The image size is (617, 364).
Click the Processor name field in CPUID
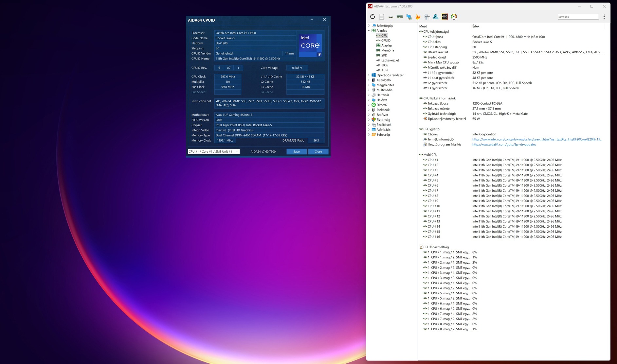(255, 33)
